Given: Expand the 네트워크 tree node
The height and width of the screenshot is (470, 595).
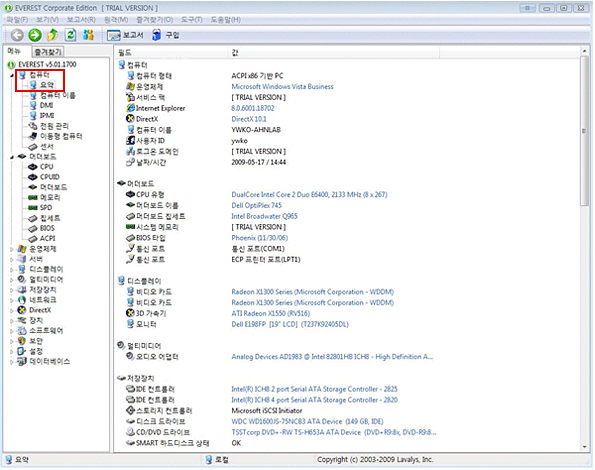Looking at the screenshot, I should [11, 301].
